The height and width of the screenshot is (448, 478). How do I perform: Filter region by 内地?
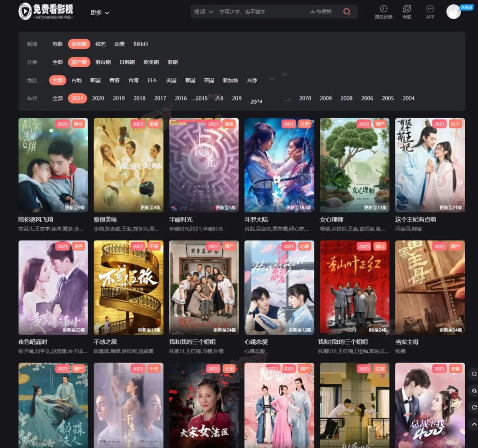pos(77,80)
